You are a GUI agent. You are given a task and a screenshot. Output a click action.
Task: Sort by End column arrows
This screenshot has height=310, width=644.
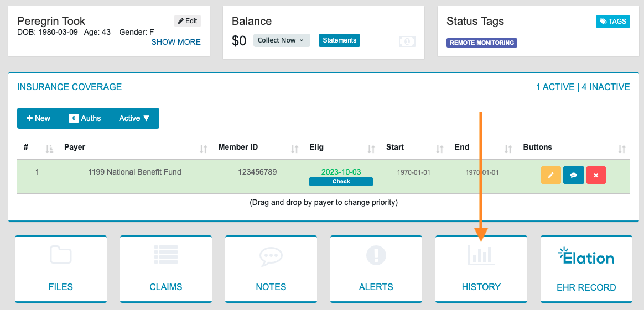click(508, 149)
